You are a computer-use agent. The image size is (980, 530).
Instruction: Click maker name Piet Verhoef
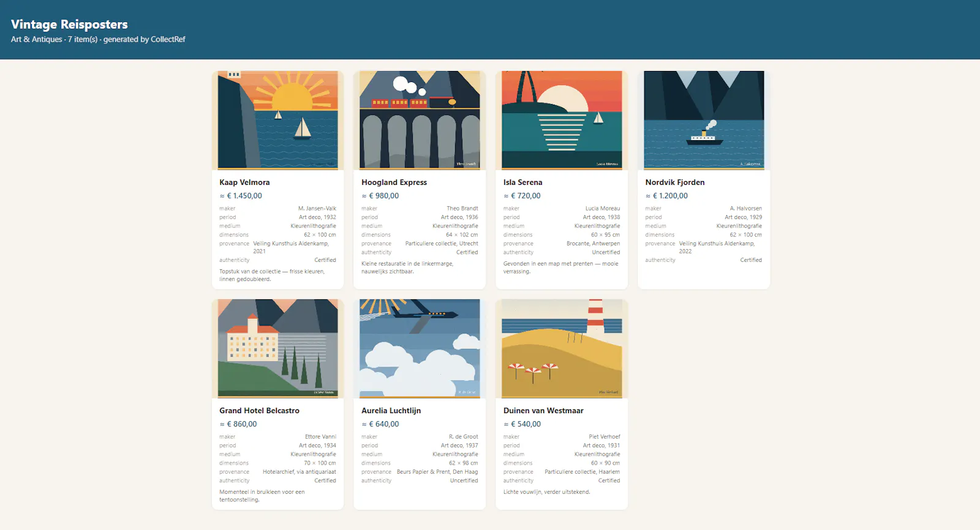(605, 437)
